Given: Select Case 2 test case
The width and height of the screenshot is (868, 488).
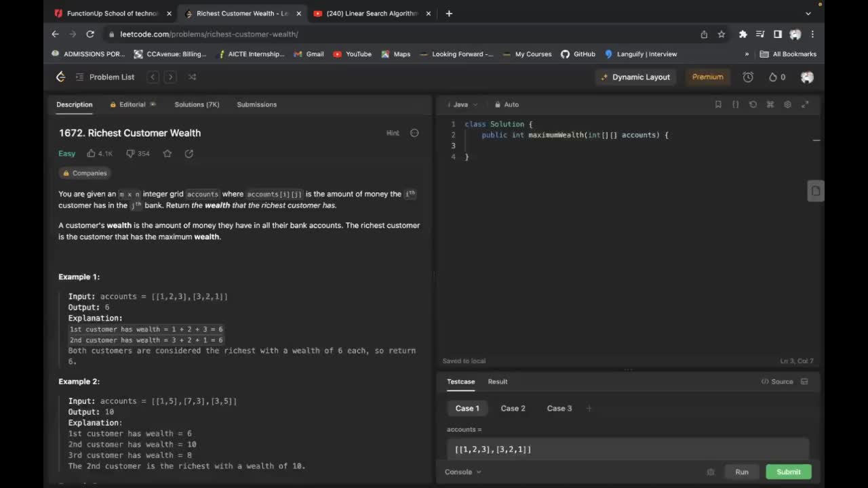Looking at the screenshot, I should coord(513,408).
